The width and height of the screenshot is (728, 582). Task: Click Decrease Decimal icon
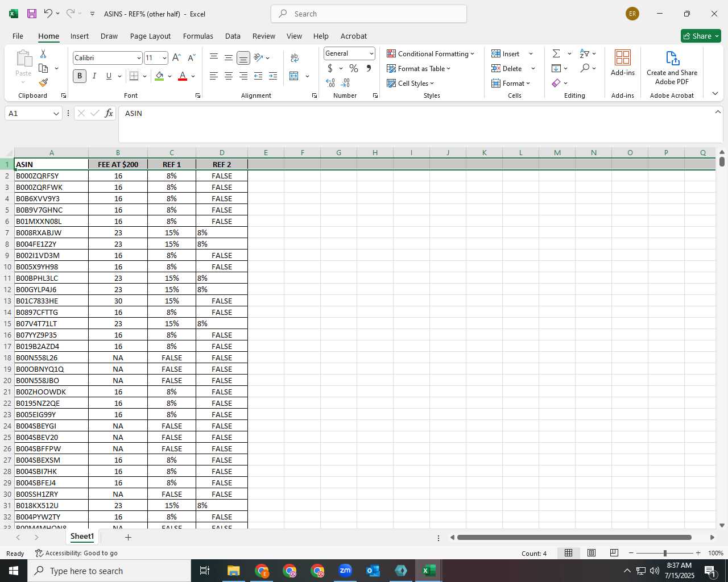[345, 83]
